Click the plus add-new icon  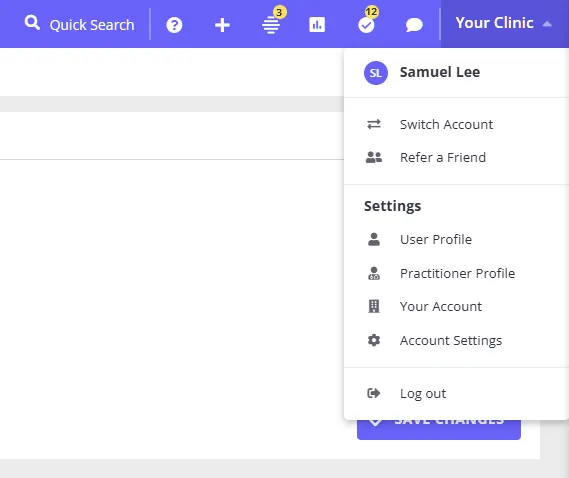[222, 25]
